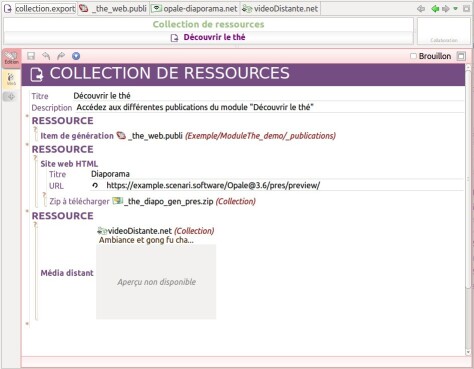Edit the Titre field Découvrir le thé
Viewport: 474px width, 369px height.
pyautogui.click(x=268, y=96)
